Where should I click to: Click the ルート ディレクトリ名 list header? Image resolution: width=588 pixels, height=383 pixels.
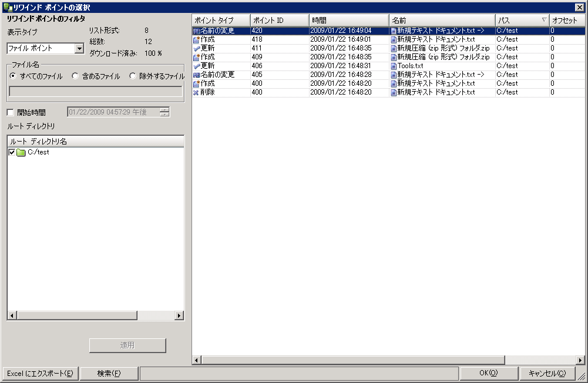click(x=96, y=142)
